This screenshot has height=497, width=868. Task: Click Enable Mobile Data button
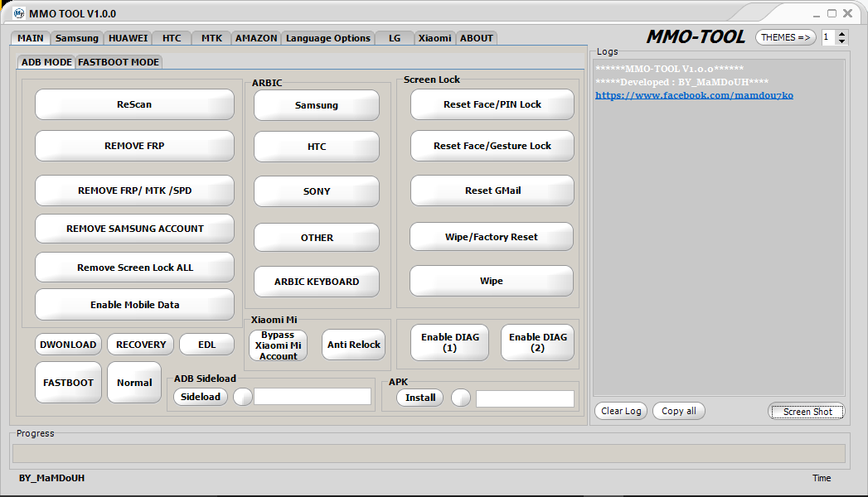coord(134,305)
